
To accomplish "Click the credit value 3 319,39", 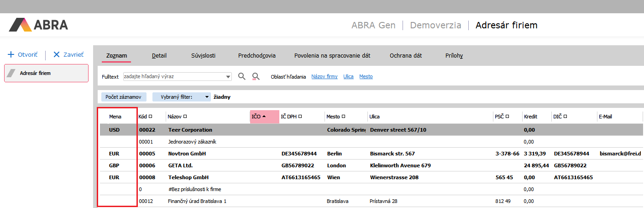I will pos(536,154).
